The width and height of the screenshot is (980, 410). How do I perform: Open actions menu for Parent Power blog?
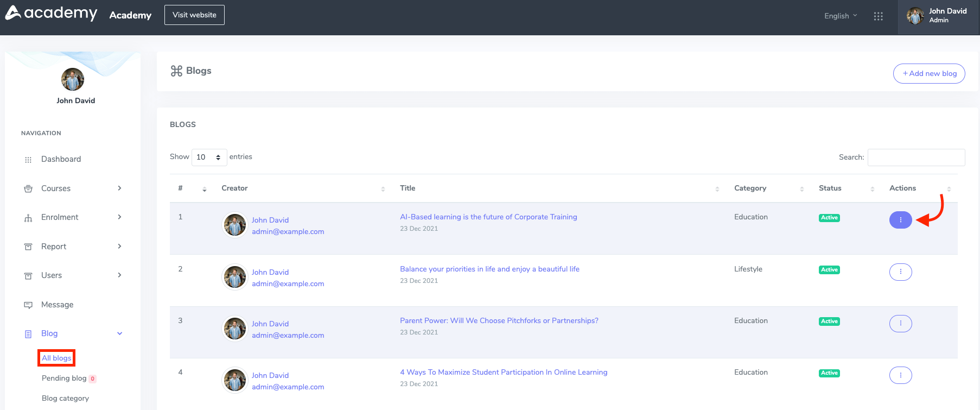[900, 324]
